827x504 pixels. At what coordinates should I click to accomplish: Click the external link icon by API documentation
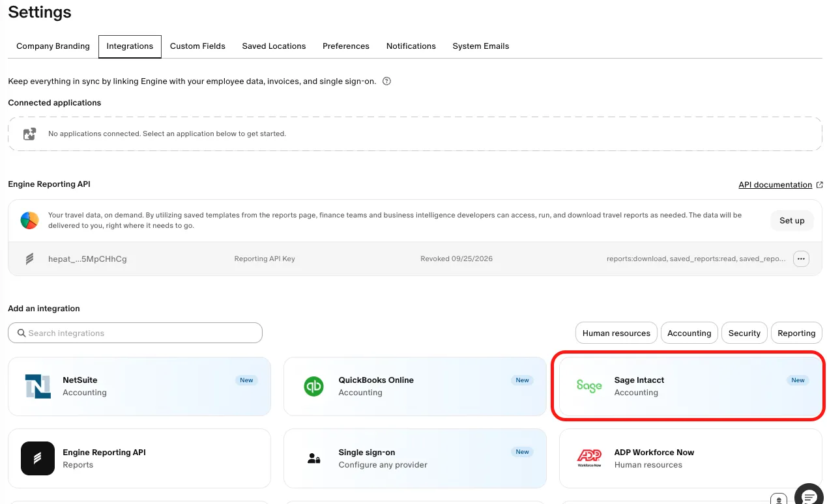click(820, 185)
